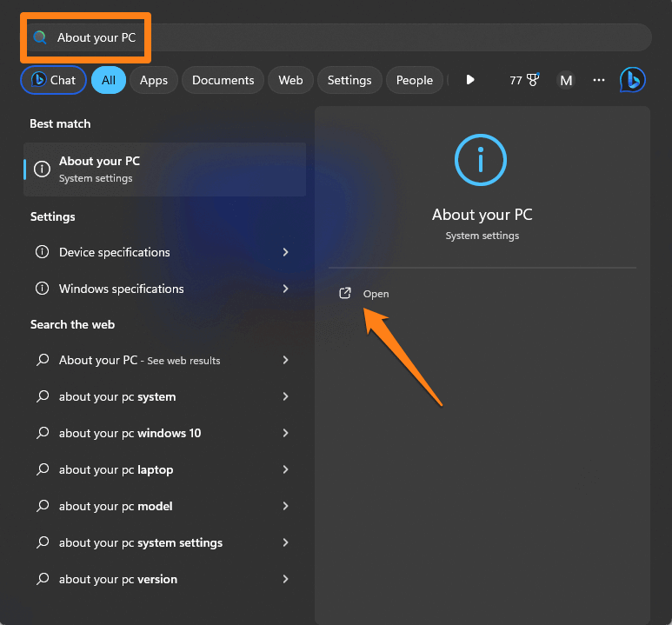
Task: Click the Search the web heading
Action: (72, 324)
